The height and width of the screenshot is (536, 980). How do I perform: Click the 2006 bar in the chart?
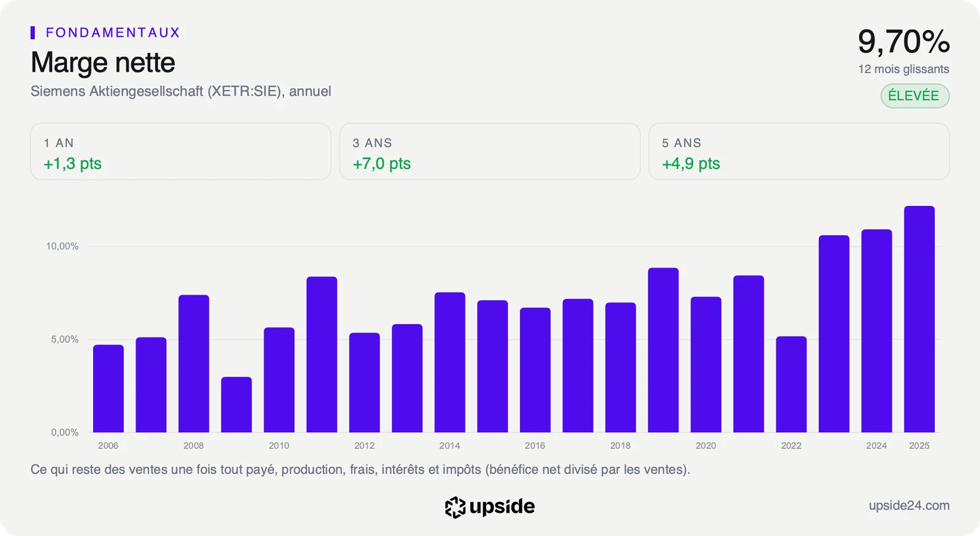108,388
